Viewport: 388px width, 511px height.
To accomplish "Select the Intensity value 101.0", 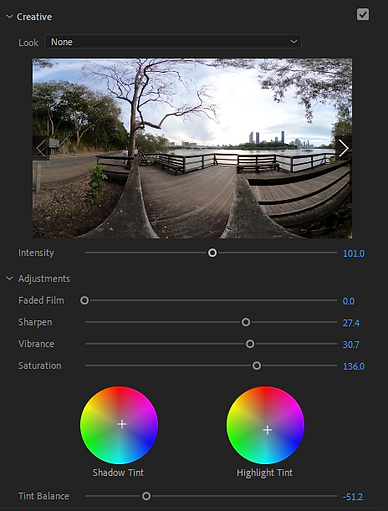I will pos(353,254).
